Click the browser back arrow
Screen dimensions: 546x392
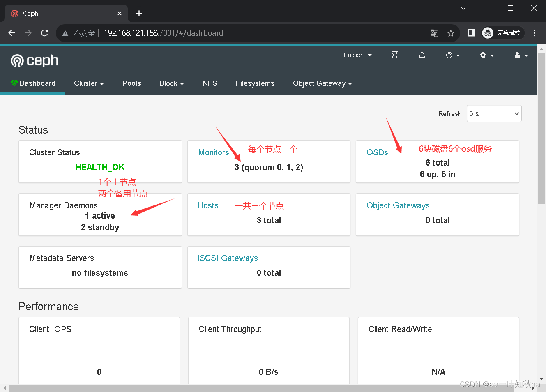[x=12, y=33]
